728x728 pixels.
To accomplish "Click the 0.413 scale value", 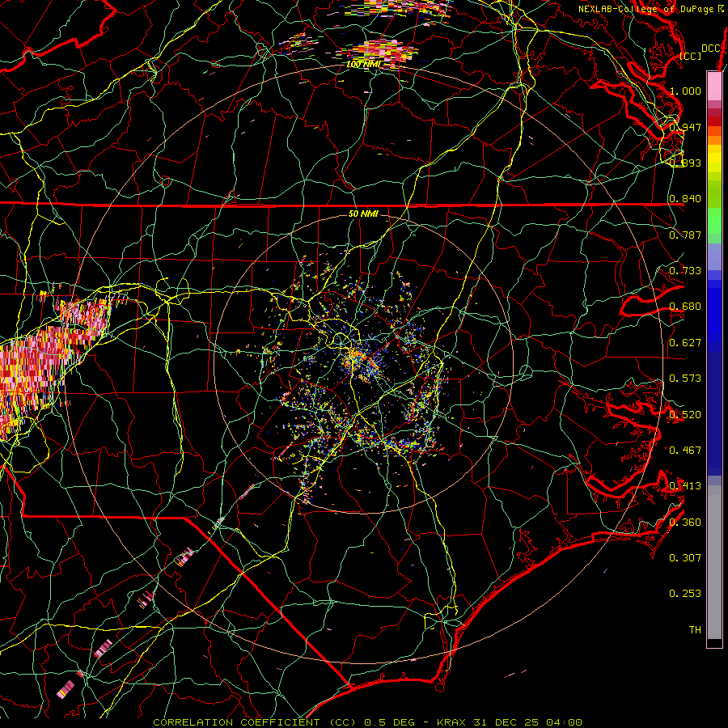I will coord(685,486).
